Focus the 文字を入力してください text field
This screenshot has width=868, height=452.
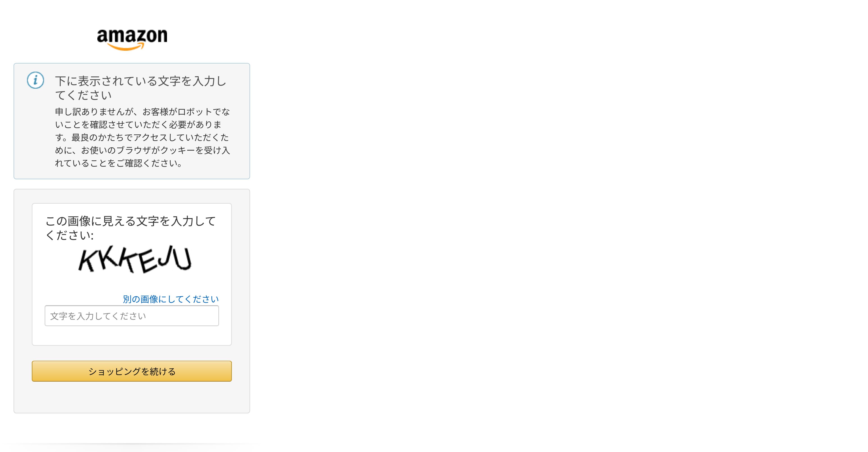point(132,316)
